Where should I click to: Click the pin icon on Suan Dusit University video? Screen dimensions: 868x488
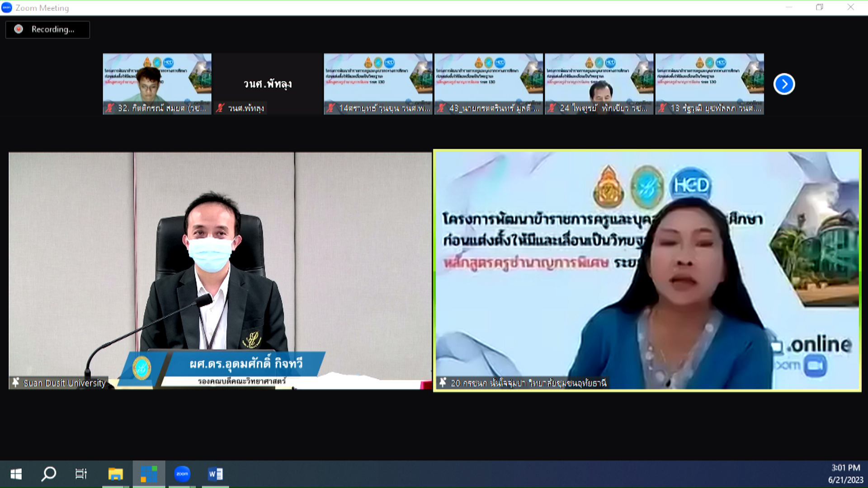click(16, 383)
